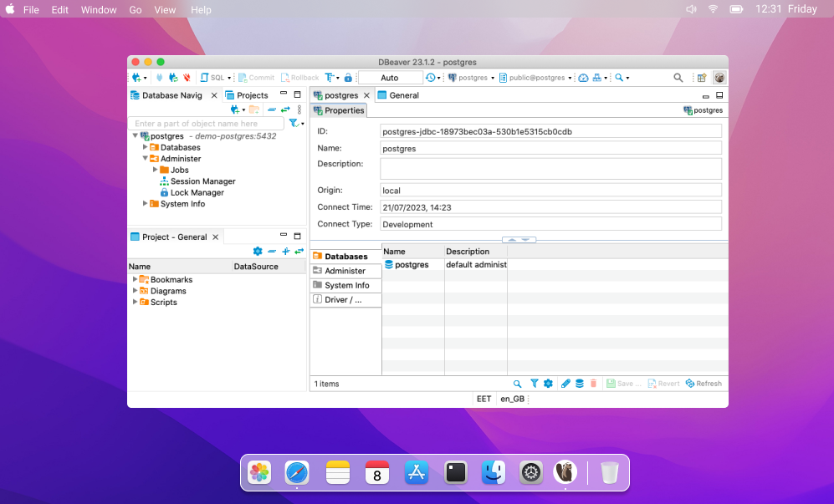Open the SQL button dropdown arrow
Screen dimensions: 834x504
229,79
